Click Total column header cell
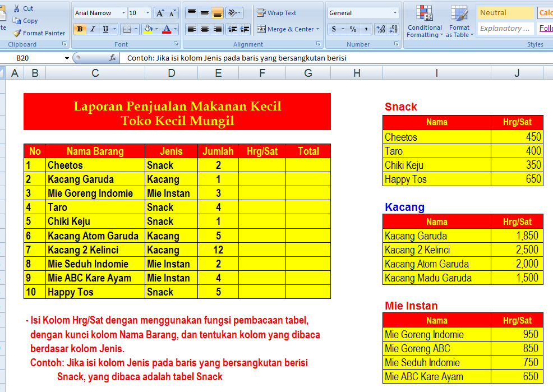 click(x=308, y=151)
